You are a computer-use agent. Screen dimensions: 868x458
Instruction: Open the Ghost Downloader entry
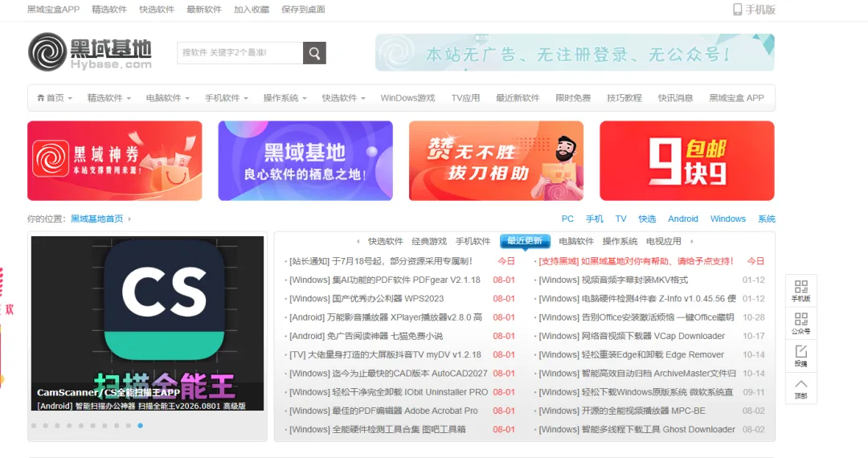(x=637, y=429)
